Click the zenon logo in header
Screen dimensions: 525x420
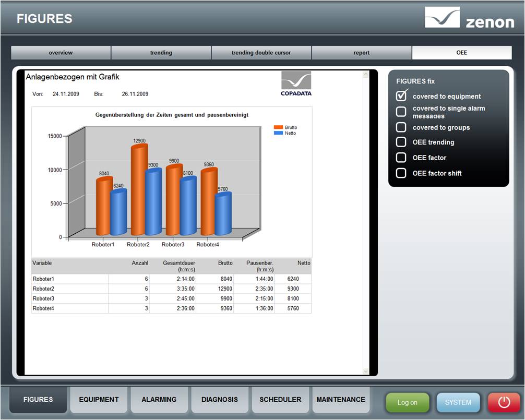[469, 18]
